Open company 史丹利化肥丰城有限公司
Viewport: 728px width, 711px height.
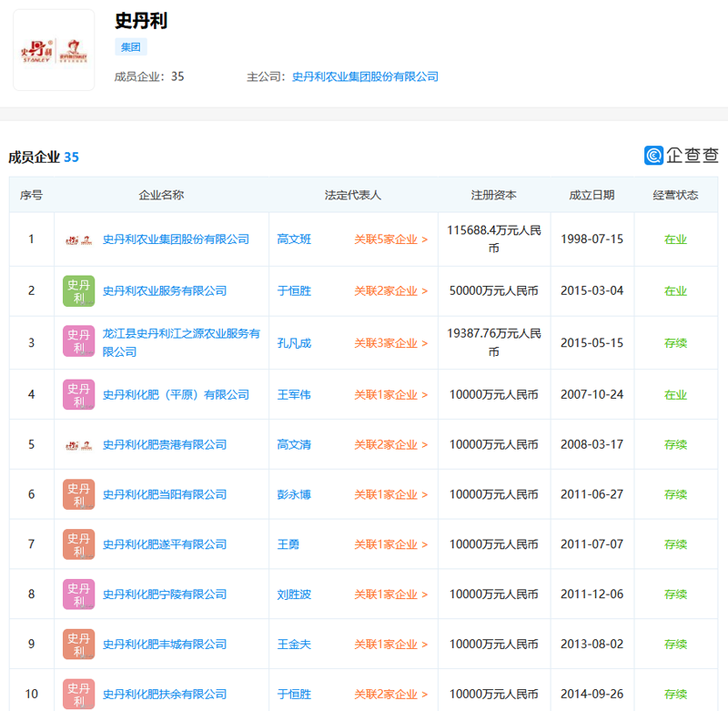(x=165, y=645)
